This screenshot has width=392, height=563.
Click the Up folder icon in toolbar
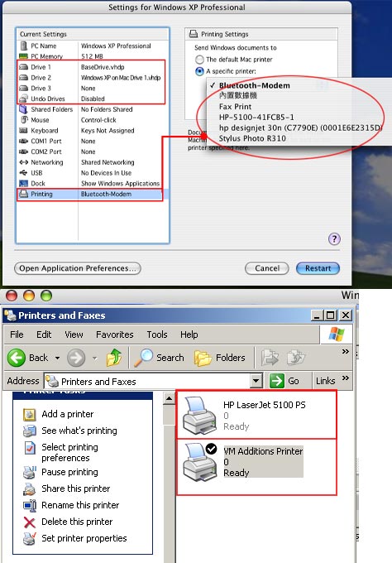click(x=114, y=358)
